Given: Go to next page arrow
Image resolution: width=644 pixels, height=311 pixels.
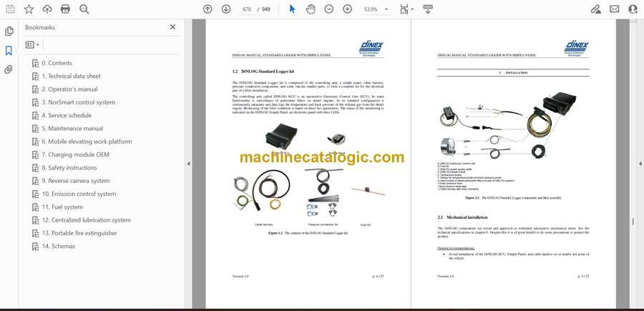Looking at the screenshot, I should [x=226, y=9].
